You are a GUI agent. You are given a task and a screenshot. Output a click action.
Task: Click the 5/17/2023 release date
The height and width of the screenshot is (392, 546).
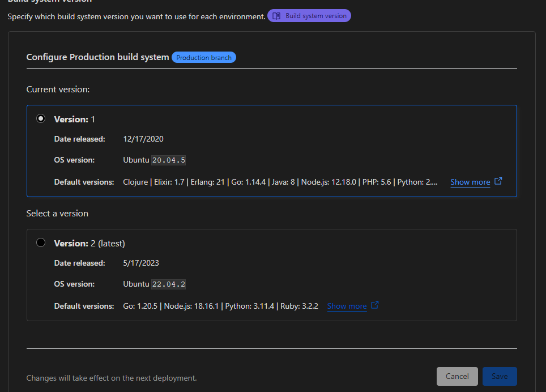(141, 263)
